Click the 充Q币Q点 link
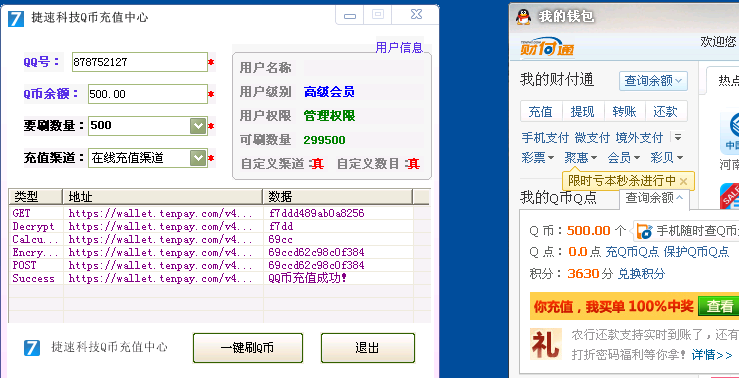 pos(632,252)
